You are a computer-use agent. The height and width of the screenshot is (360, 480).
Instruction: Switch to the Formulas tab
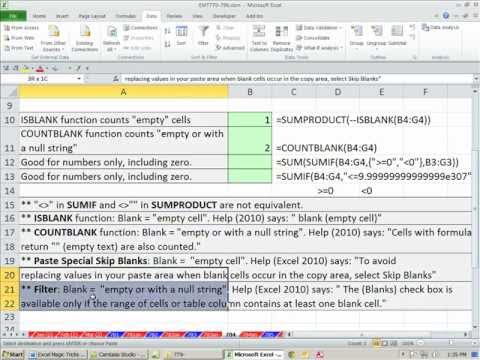(126, 16)
